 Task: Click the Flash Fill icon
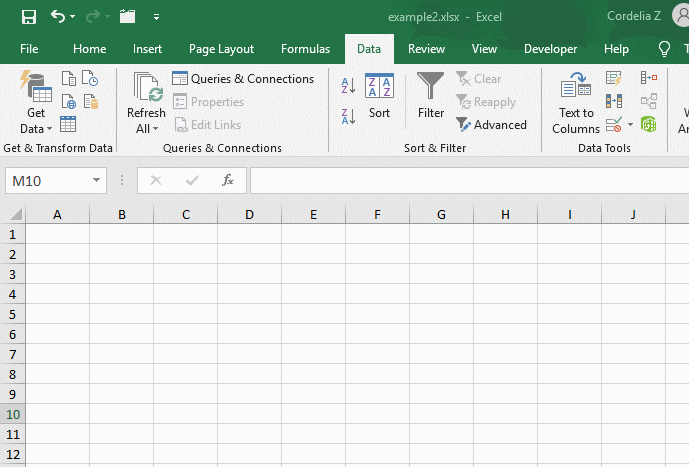pos(613,79)
